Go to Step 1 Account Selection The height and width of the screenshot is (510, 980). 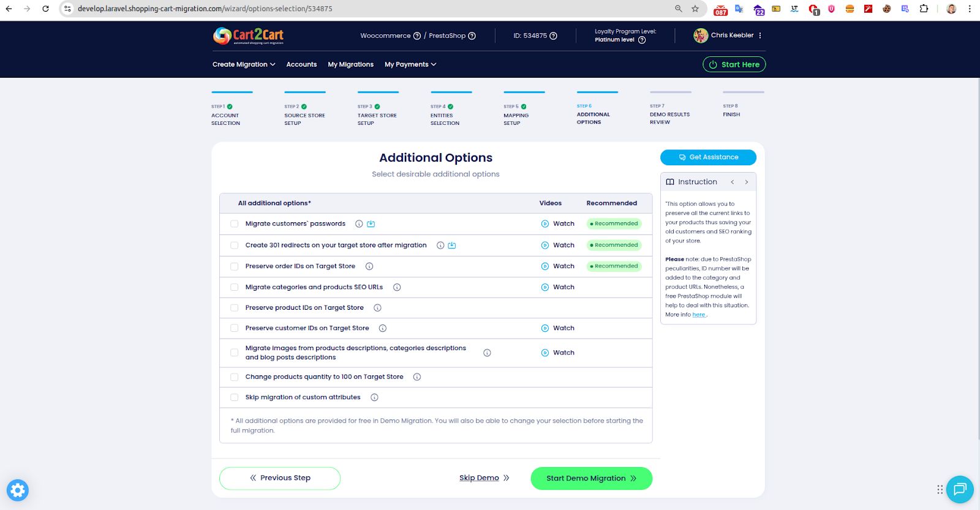click(232, 110)
